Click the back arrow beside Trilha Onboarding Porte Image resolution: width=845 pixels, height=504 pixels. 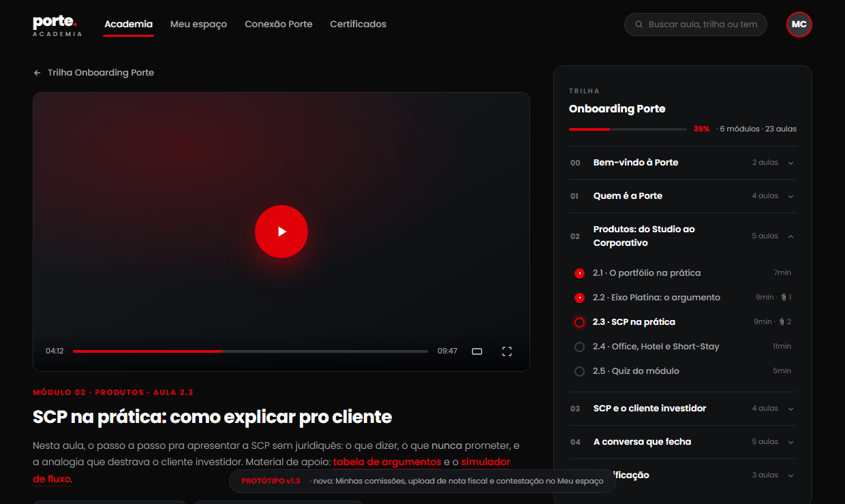pyautogui.click(x=37, y=73)
